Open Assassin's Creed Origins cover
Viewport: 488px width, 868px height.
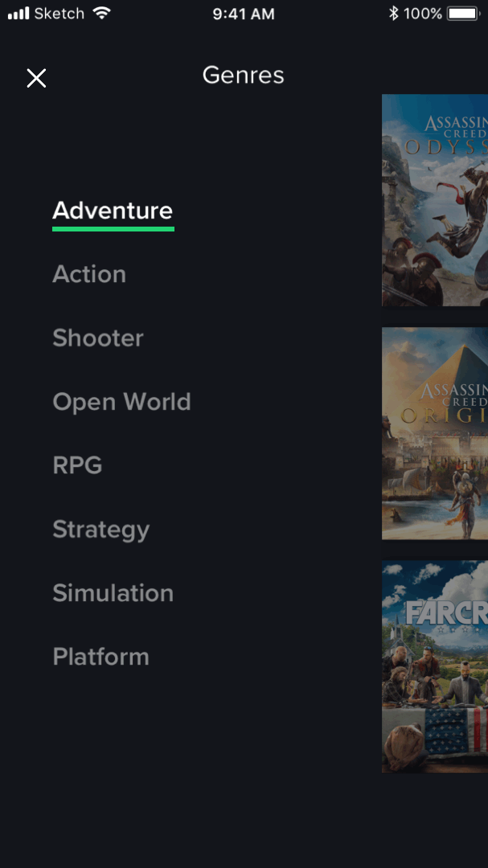pos(435,433)
